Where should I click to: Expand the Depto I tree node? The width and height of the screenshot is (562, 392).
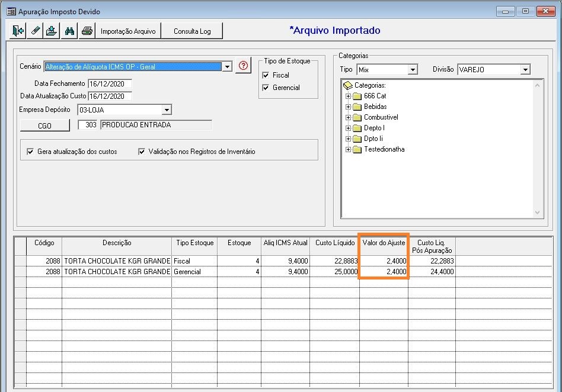click(x=348, y=128)
